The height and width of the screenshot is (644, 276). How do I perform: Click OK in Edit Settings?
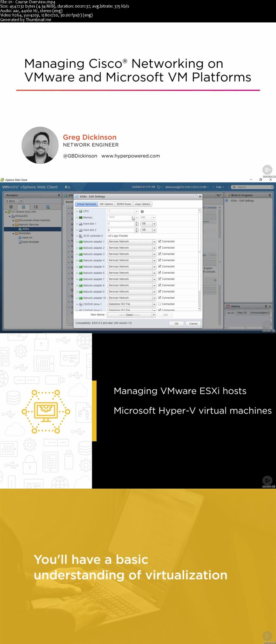click(x=176, y=324)
